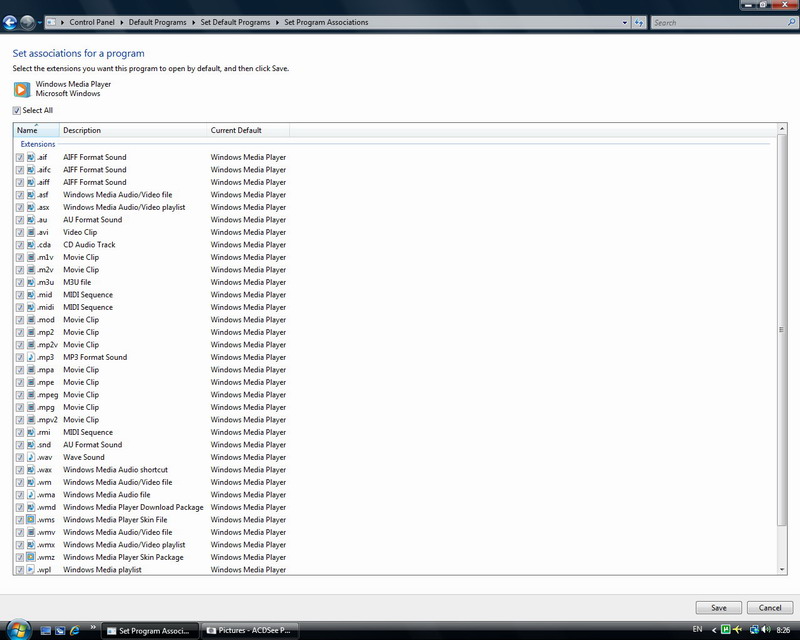Click the scroll down arrow of extensions list

tap(782, 569)
